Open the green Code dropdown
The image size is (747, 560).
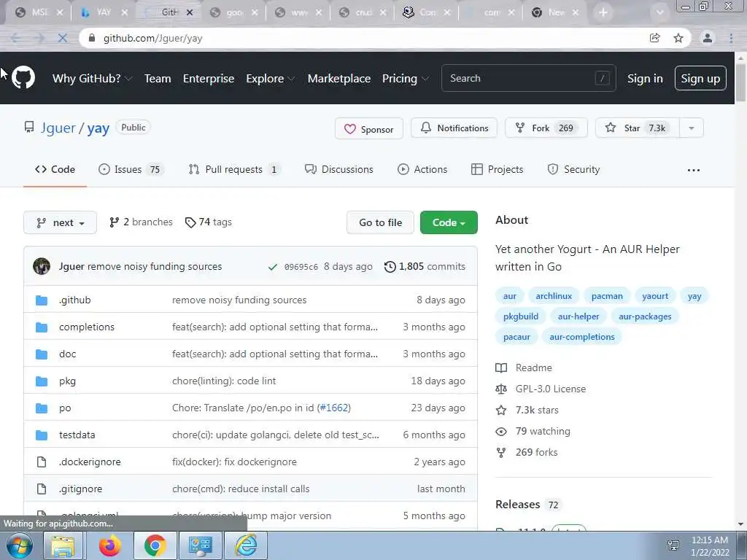(x=449, y=222)
